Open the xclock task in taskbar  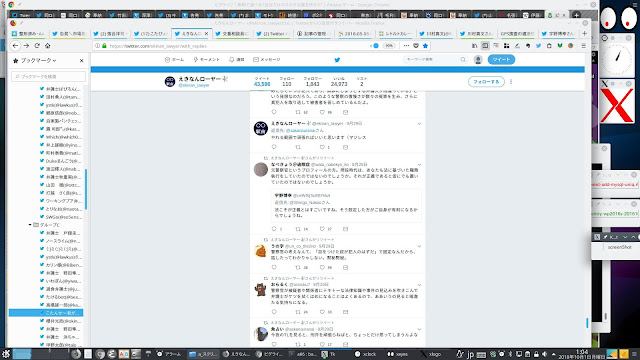366,354
